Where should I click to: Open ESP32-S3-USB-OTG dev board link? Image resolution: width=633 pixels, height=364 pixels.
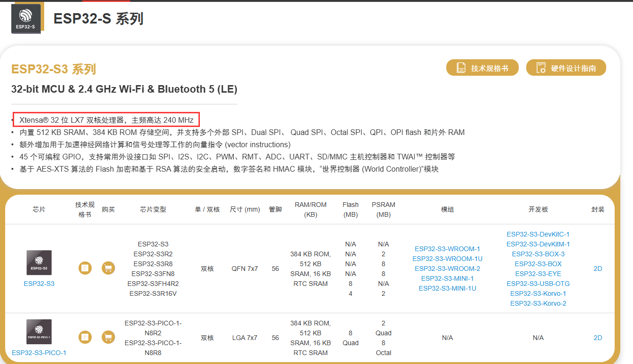538,284
